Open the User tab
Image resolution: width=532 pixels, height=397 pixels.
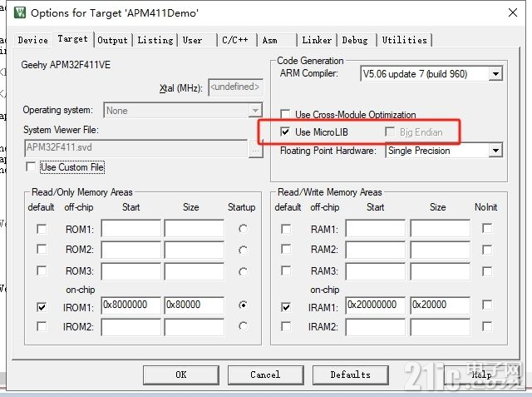point(198,40)
